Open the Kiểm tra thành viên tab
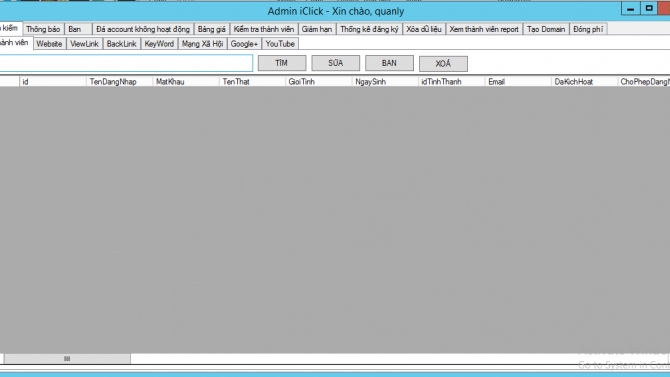The image size is (670, 377). click(264, 29)
